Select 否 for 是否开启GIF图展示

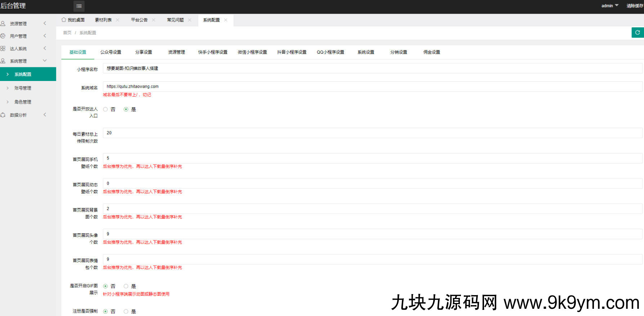[x=106, y=286]
